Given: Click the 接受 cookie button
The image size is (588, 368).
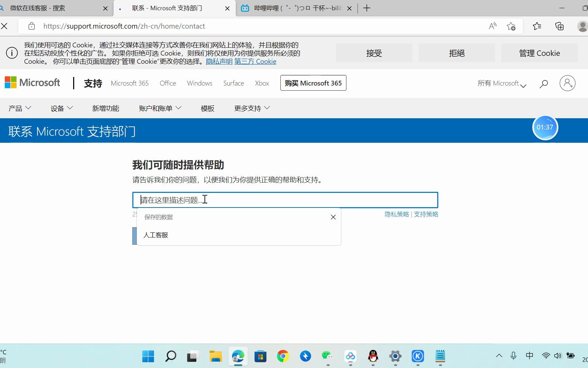Looking at the screenshot, I should (374, 53).
